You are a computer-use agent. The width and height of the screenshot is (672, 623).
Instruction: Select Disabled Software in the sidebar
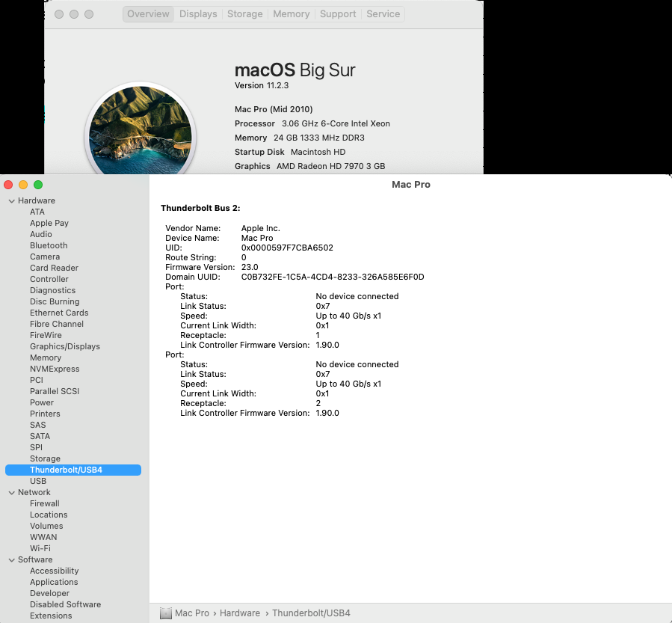click(65, 604)
